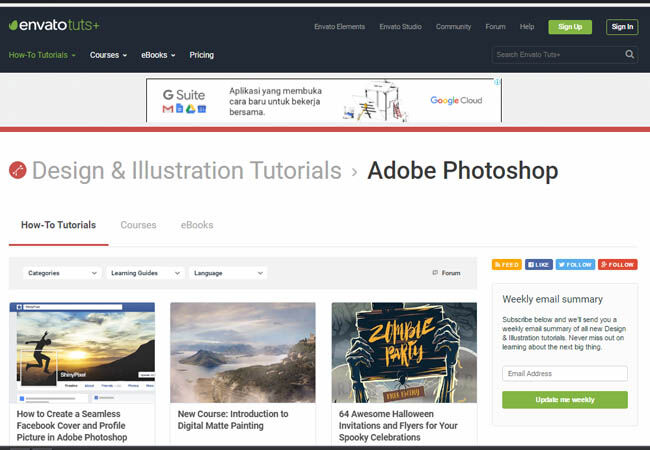This screenshot has height=450, width=650.
Task: Open the Forum link in top bar
Action: [495, 27]
